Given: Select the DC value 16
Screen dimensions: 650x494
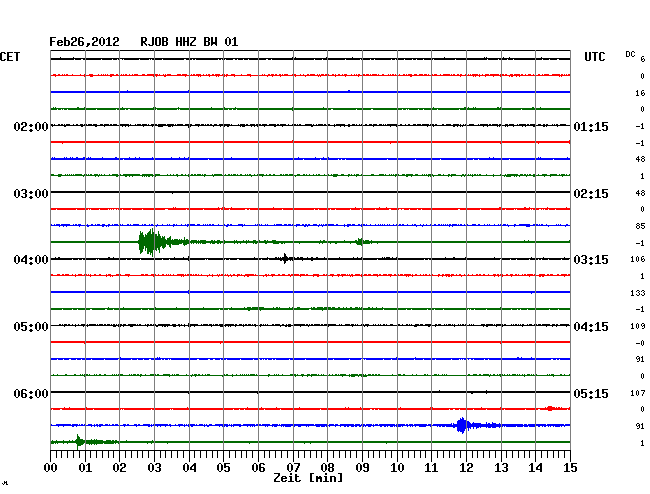Looking at the screenshot, I should [640, 93].
